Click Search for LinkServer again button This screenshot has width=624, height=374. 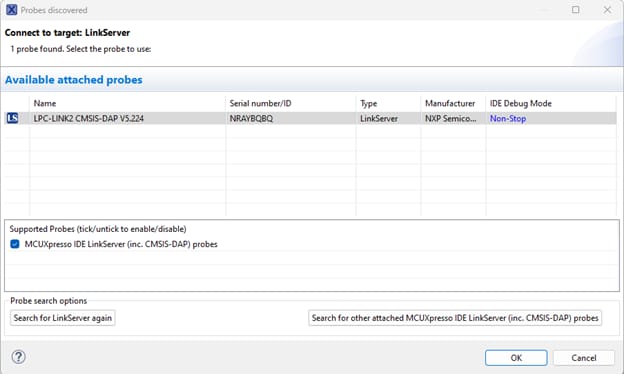pyautogui.click(x=62, y=318)
